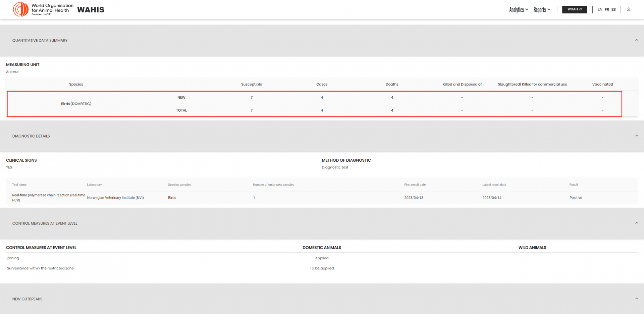The height and width of the screenshot is (314, 644).
Task: Switch language to FR
Action: pos(607,9)
